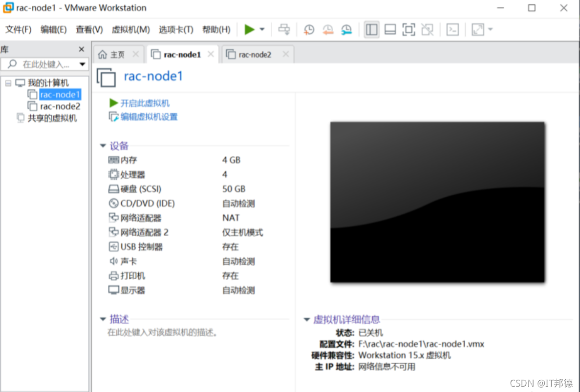Click the Unity mode toolbar icon
The height and width of the screenshot is (392, 580).
[427, 30]
